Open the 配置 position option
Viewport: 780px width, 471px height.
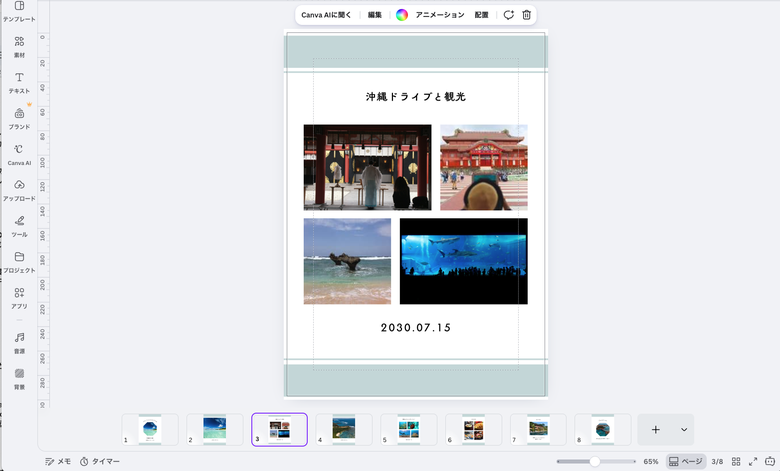click(481, 15)
